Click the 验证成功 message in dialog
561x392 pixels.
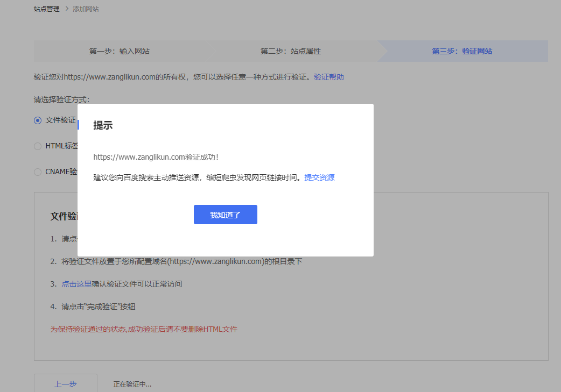point(156,157)
